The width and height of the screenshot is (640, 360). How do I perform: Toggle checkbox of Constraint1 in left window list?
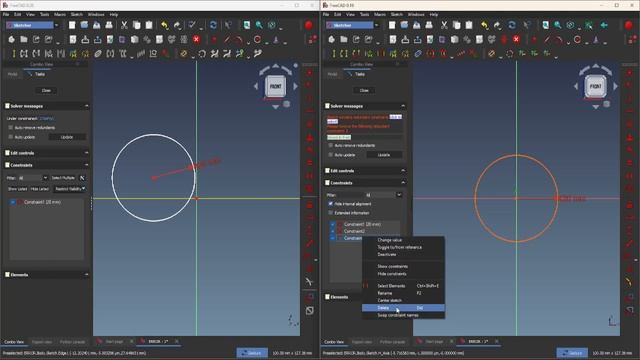tap(13, 202)
